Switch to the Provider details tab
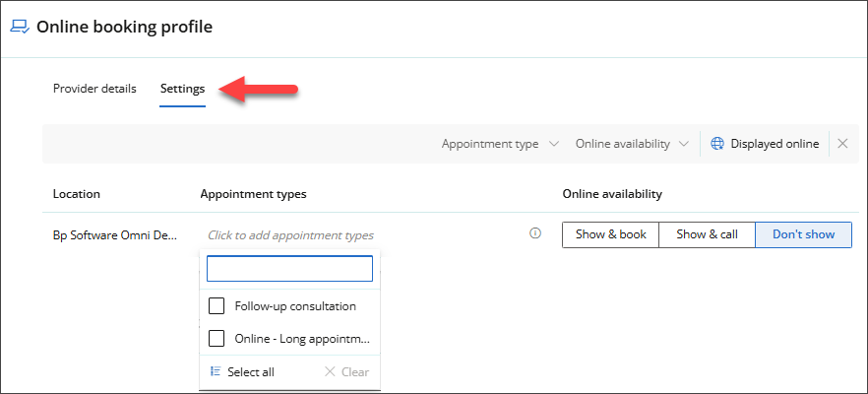Viewport: 868px width, 394px height. (x=94, y=89)
